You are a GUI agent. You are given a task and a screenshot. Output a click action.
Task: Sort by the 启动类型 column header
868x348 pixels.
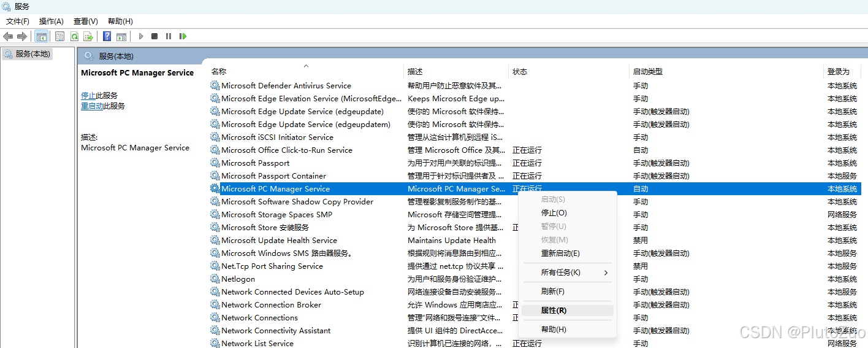click(x=648, y=71)
